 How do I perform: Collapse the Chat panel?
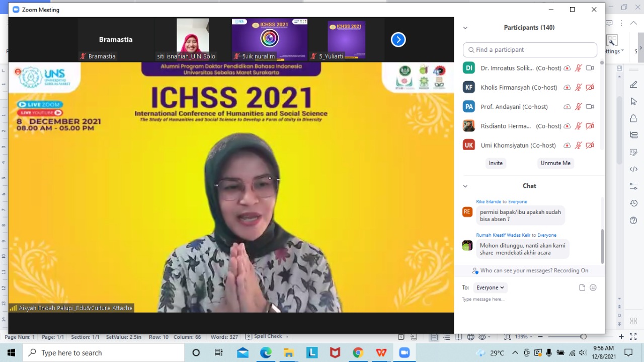click(x=465, y=186)
